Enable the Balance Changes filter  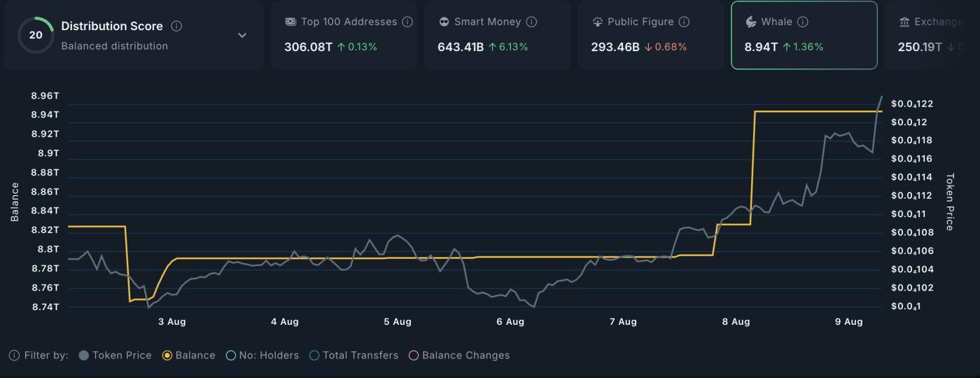point(459,356)
